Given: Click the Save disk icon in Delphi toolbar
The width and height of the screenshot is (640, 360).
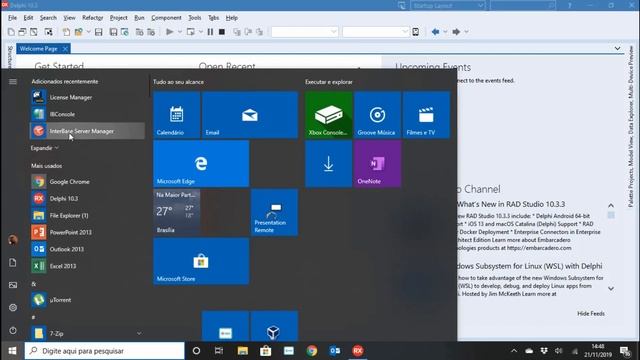Looking at the screenshot, I should coord(98,32).
